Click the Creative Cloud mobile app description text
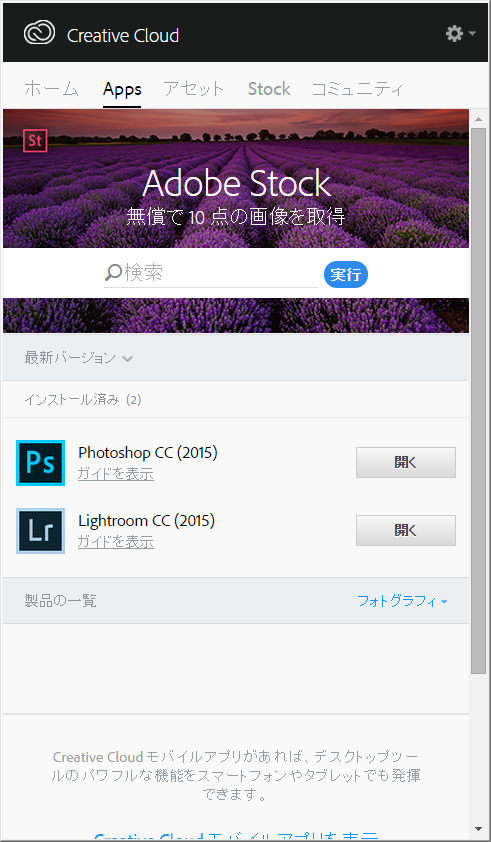Image resolution: width=491 pixels, height=842 pixels. (236, 775)
